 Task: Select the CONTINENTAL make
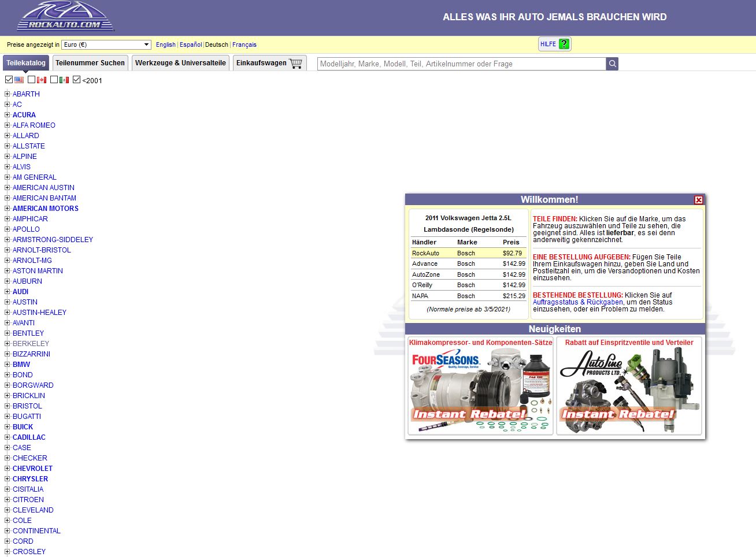[x=36, y=531]
